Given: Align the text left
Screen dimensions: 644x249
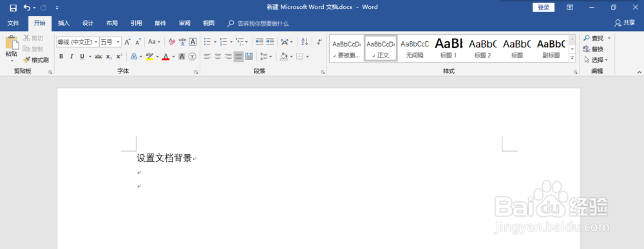Looking at the screenshot, I should point(207,56).
